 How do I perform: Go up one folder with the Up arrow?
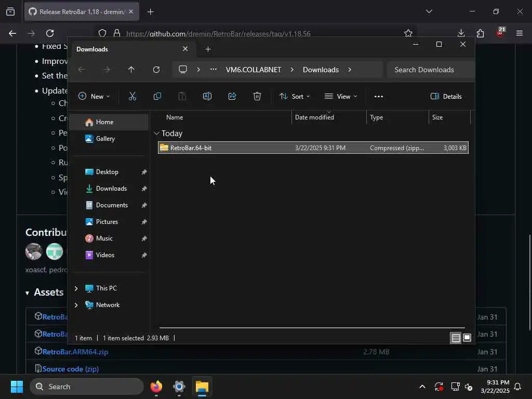click(131, 70)
